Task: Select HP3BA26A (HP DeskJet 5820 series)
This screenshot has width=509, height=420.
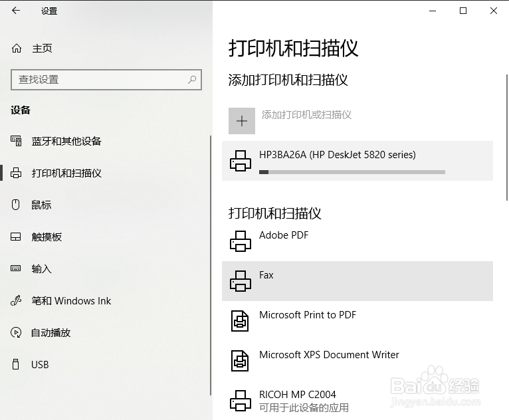Action: point(357,161)
